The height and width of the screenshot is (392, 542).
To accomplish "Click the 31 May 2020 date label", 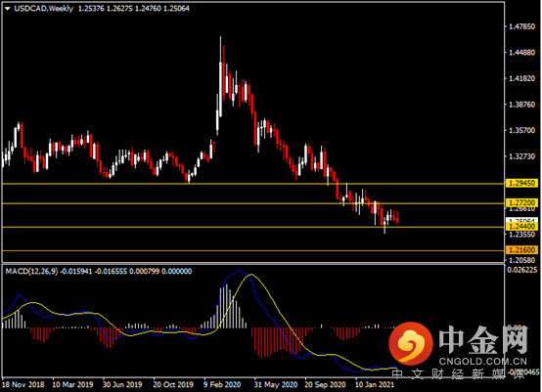I will pos(276,385).
